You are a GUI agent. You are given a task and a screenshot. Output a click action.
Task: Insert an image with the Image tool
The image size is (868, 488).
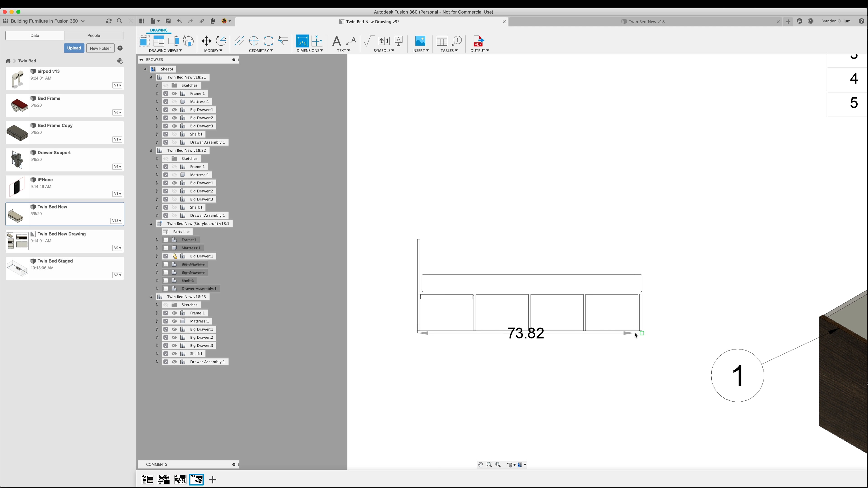[420, 41]
